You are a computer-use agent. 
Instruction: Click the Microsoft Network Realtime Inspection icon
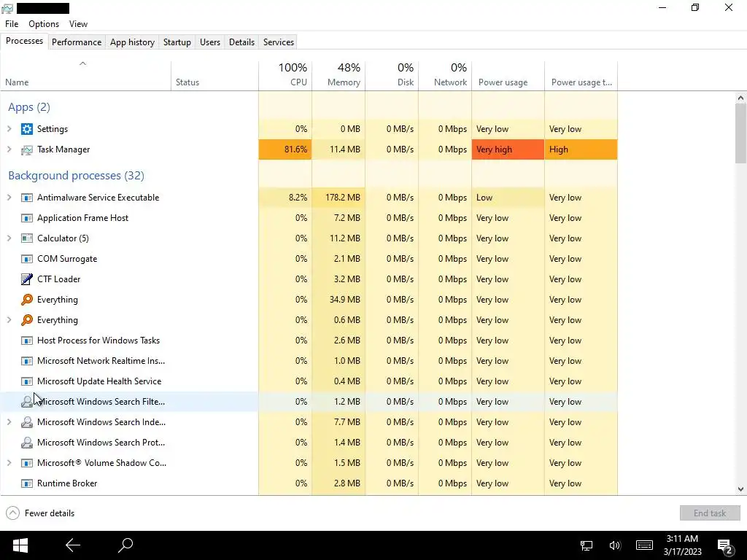(x=27, y=361)
